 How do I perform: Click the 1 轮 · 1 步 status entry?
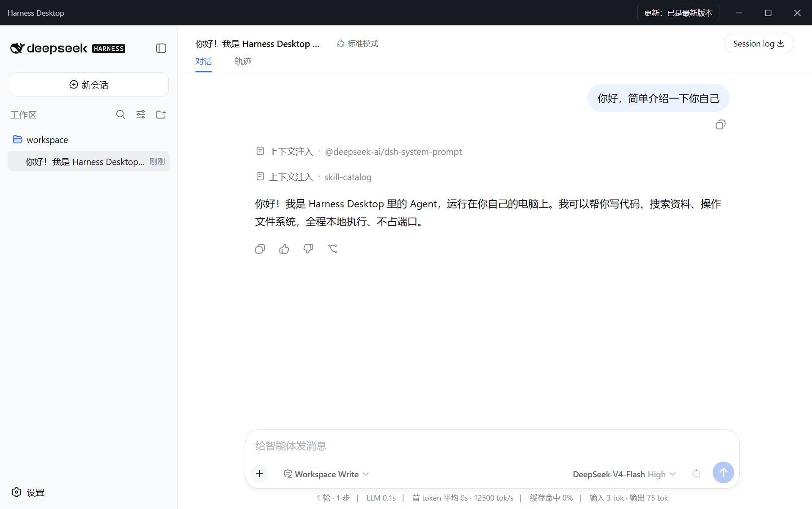pos(333,498)
